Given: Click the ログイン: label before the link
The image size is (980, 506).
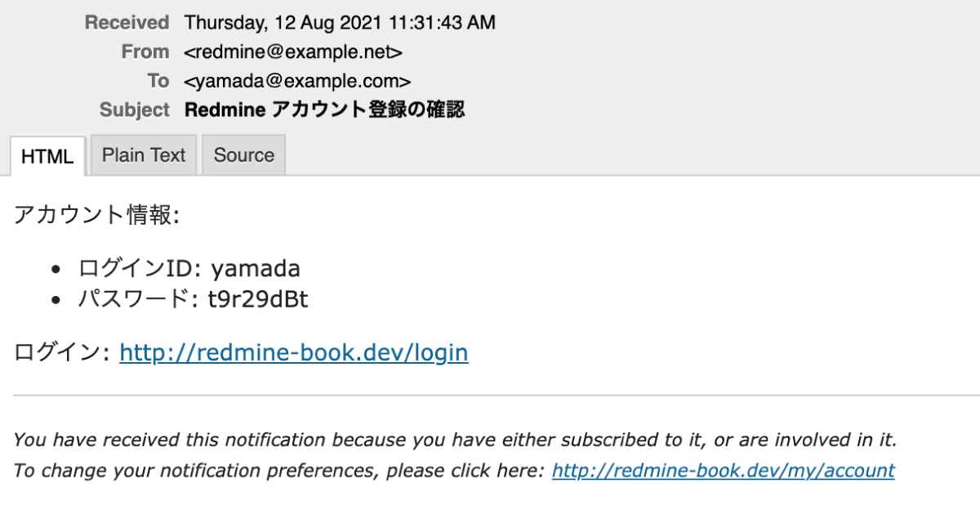Looking at the screenshot, I should pyautogui.click(x=62, y=353).
